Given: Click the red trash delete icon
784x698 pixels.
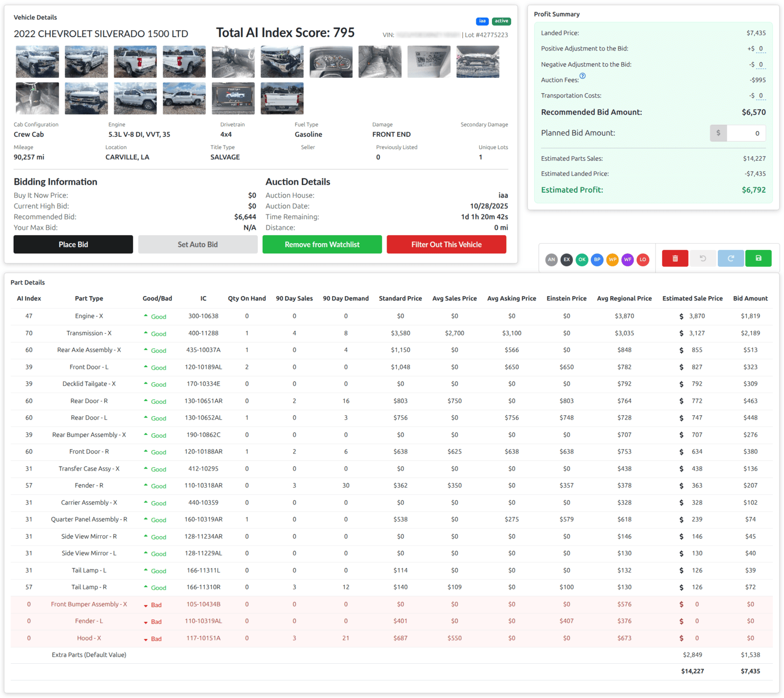Looking at the screenshot, I should click(x=675, y=258).
